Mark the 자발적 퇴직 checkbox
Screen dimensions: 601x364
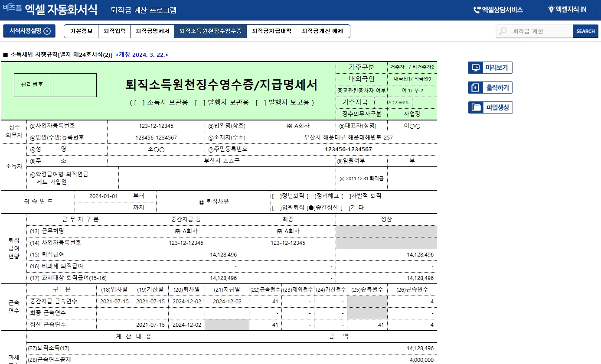pyautogui.click(x=346, y=196)
